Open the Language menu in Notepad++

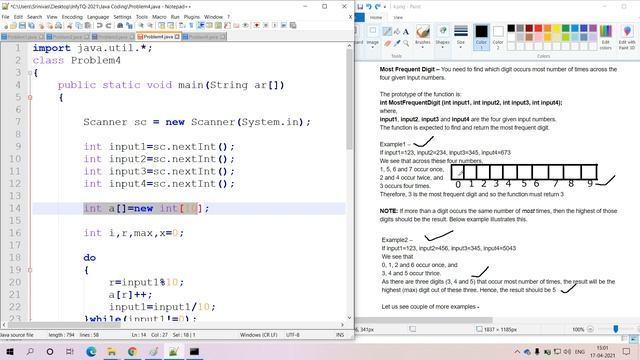[98, 17]
